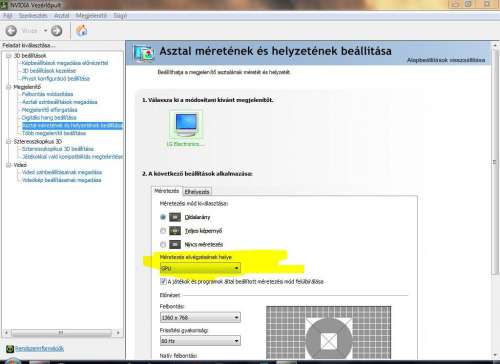Open the Szerkesztés menu
Screen dimensions: 500x364
tap(33, 16)
